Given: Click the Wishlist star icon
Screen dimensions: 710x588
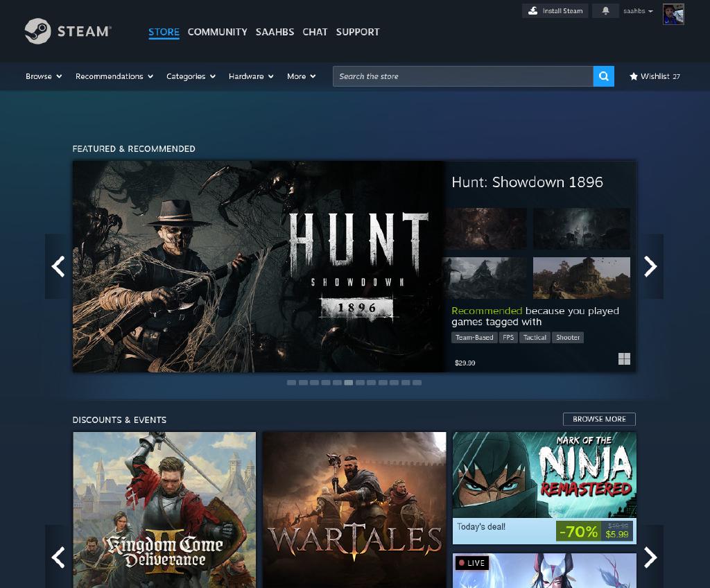Looking at the screenshot, I should click(634, 76).
